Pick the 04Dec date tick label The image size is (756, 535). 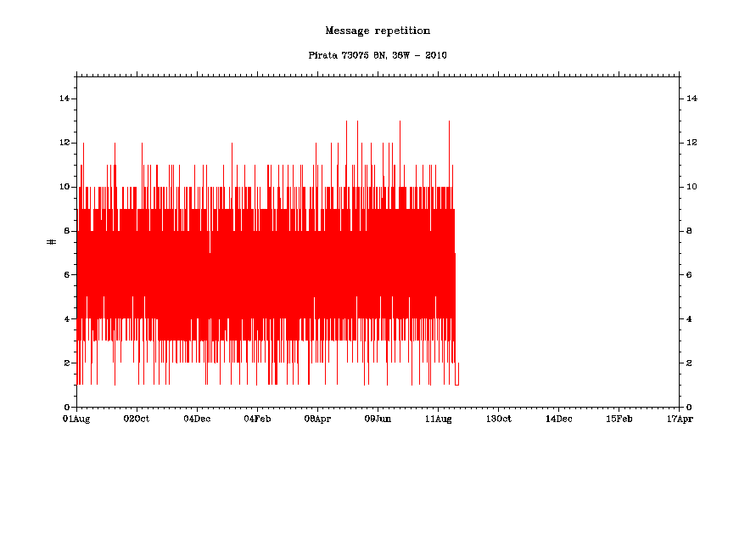(x=197, y=419)
